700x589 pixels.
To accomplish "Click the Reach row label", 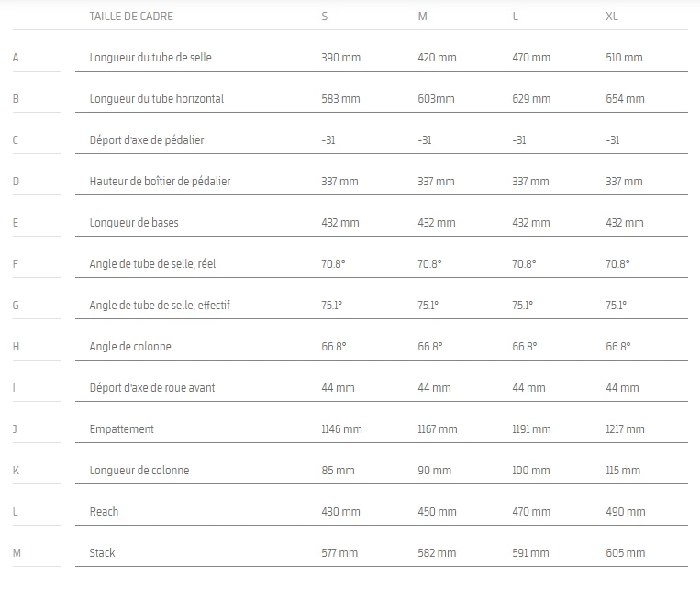I will (x=105, y=512).
